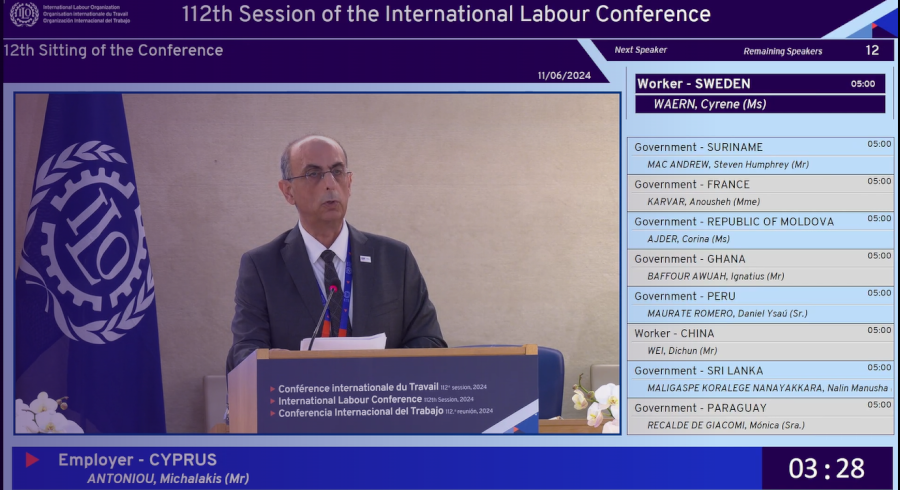Image resolution: width=900 pixels, height=490 pixels.
Task: Click 'MAC ANDREW, Steven Humphrey (Mr)'
Action: 728,165
